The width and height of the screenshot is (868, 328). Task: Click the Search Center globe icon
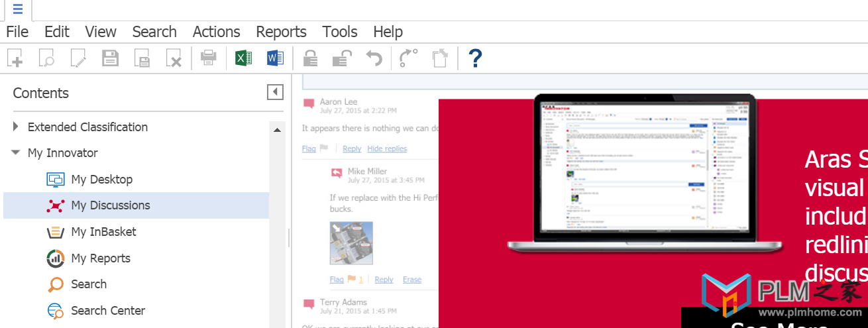click(x=56, y=310)
